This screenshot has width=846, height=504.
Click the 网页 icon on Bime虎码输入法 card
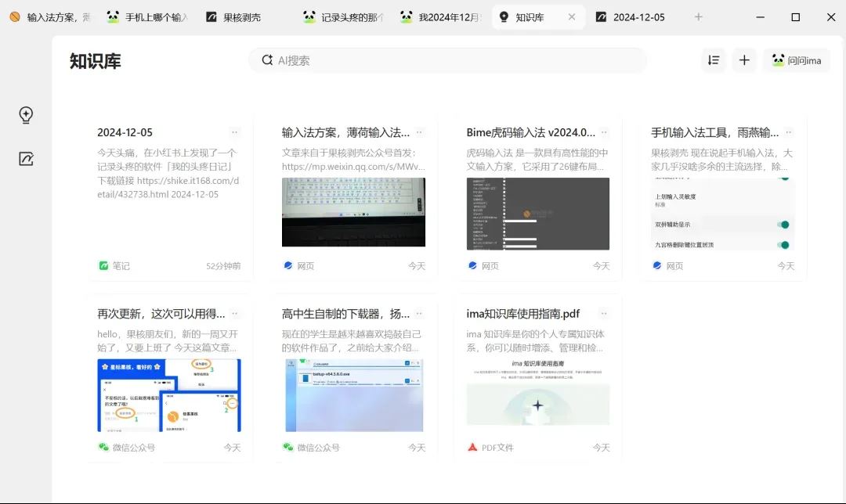click(472, 265)
